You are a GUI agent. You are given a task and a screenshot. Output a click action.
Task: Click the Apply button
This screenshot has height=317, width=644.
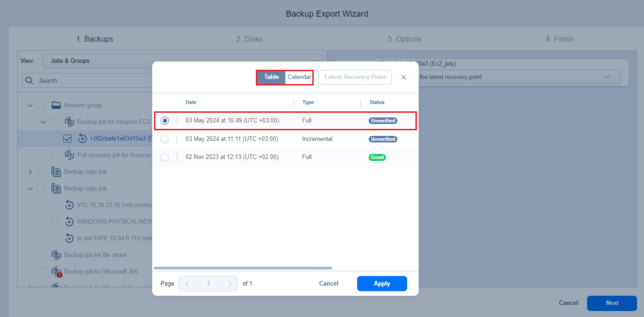382,284
